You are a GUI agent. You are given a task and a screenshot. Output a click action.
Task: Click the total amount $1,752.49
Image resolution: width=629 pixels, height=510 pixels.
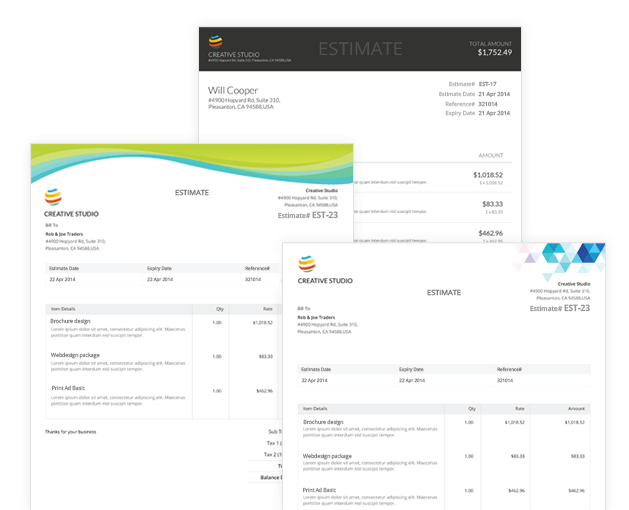(x=495, y=52)
